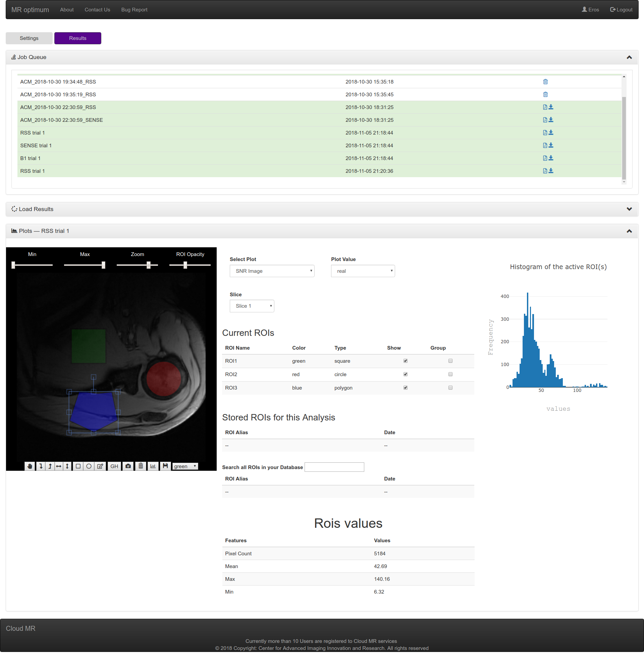Click the circle ROI drawing tool
This screenshot has height=659, width=644.
(89, 466)
